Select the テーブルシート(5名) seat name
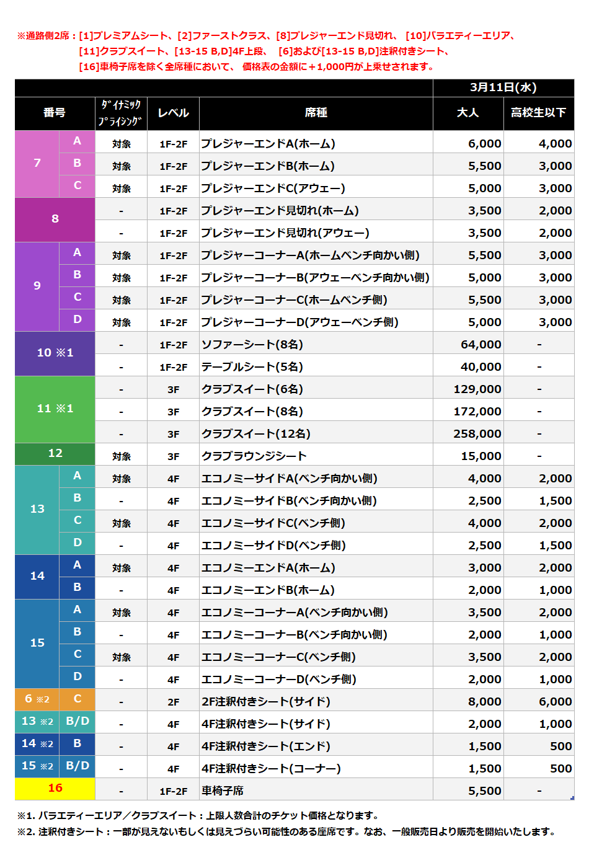589x868 pixels. click(252, 367)
